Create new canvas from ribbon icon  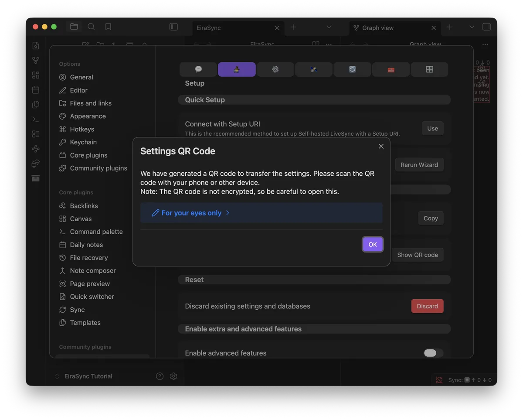(x=36, y=75)
